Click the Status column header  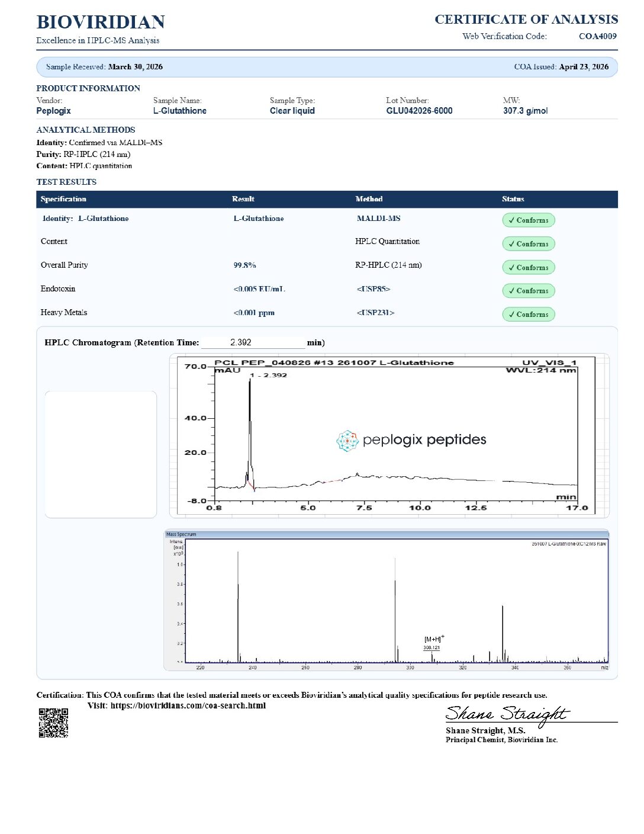tap(513, 199)
